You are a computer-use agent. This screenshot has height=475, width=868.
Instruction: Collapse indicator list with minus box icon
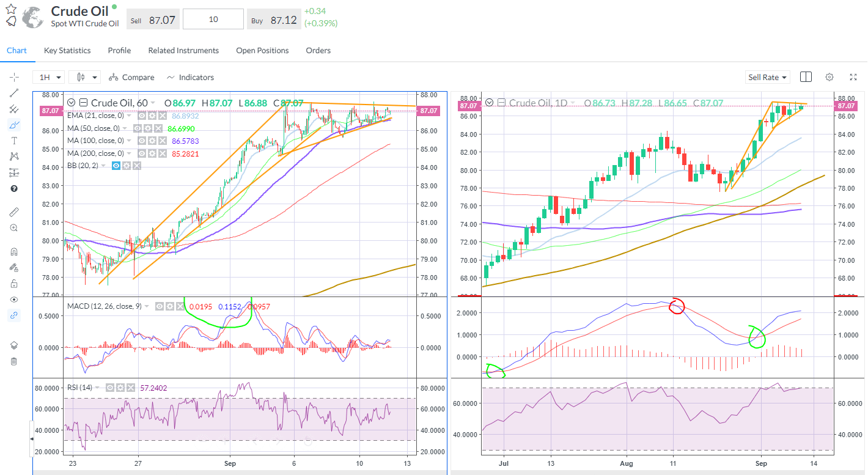(84, 103)
